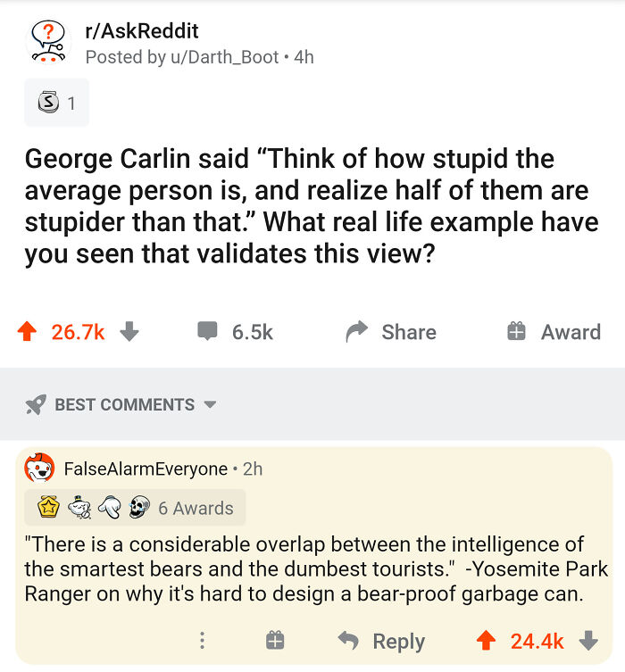Downvote FalseAlarmEveryone's comment
The image size is (625, 672).
588,641
